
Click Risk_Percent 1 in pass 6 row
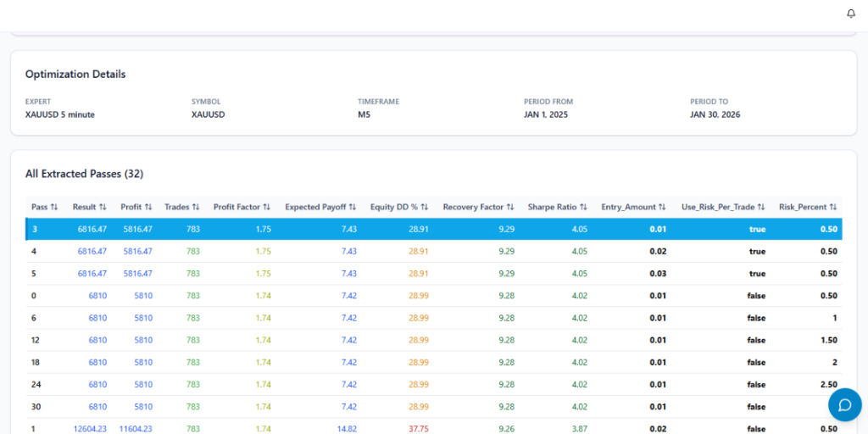tap(835, 318)
